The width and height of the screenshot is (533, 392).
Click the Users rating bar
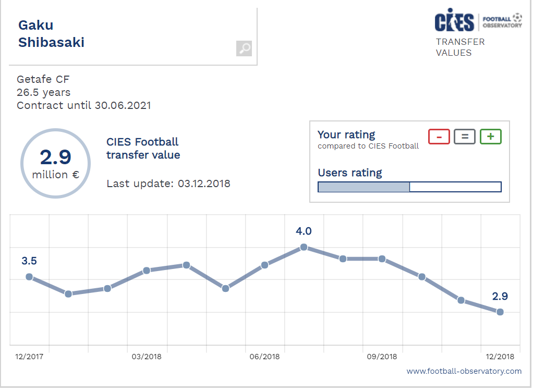(x=409, y=187)
